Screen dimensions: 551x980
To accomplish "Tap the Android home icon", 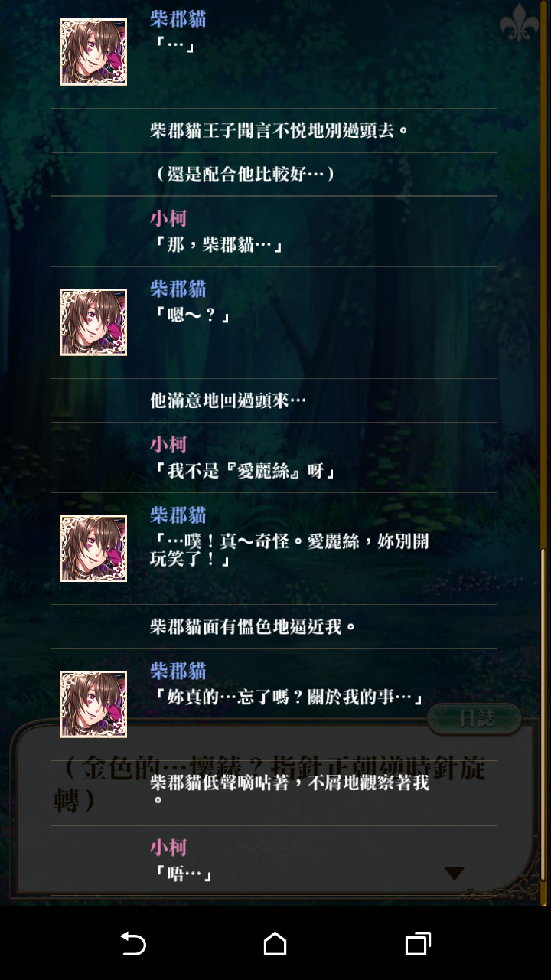I will coord(275,943).
